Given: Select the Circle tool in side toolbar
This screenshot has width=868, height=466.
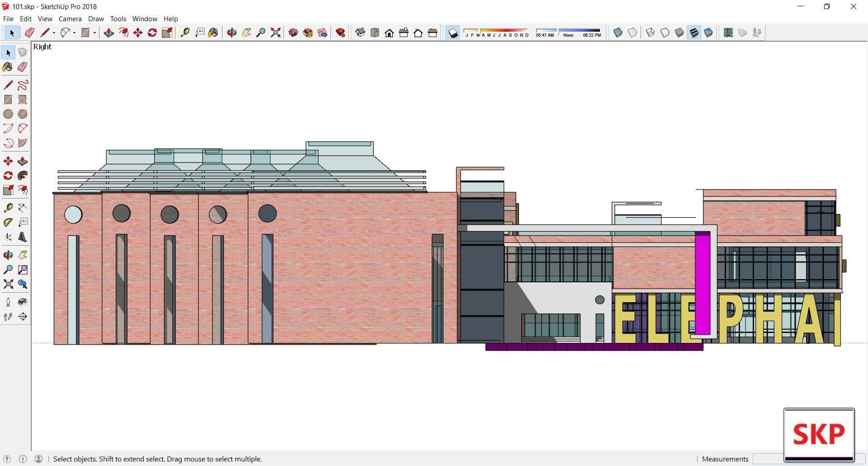Looking at the screenshot, I should (8, 114).
